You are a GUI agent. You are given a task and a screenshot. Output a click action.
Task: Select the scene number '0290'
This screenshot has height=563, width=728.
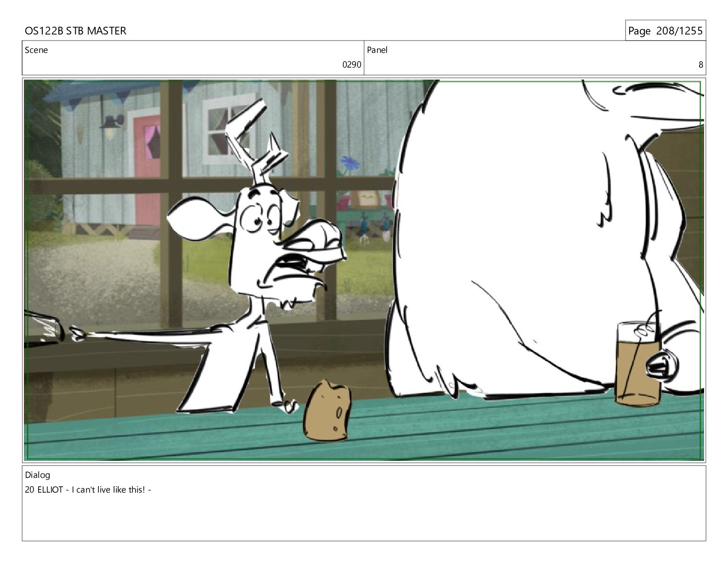point(352,65)
